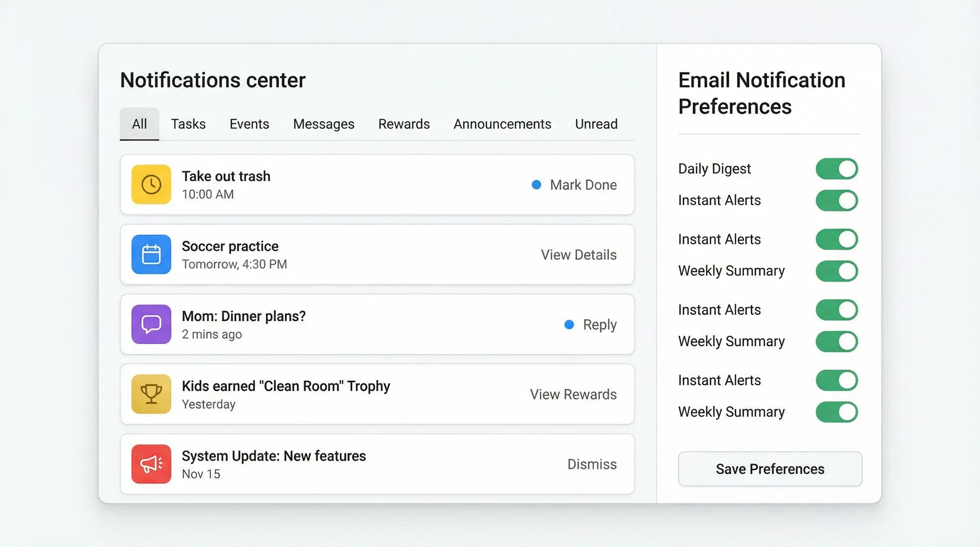Click the megaphone icon on System Update
The image size is (980, 547).
point(151,464)
